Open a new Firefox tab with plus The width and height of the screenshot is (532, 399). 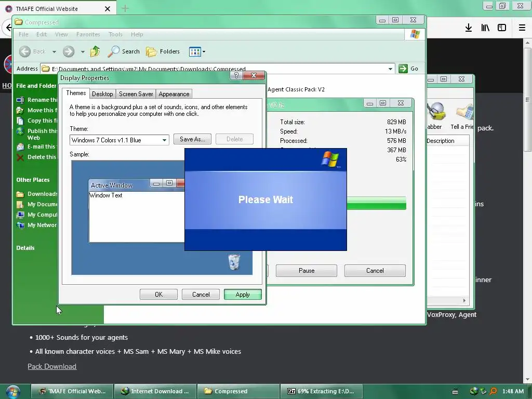click(x=125, y=8)
